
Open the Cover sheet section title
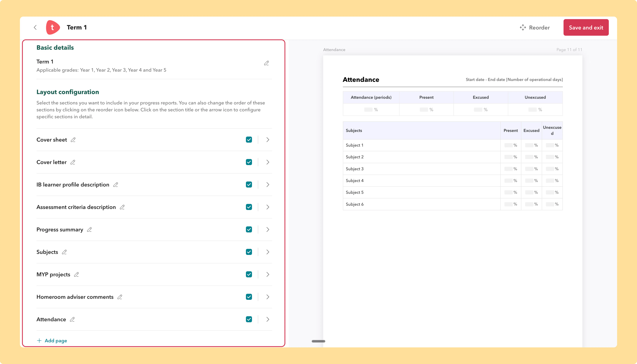(x=52, y=140)
